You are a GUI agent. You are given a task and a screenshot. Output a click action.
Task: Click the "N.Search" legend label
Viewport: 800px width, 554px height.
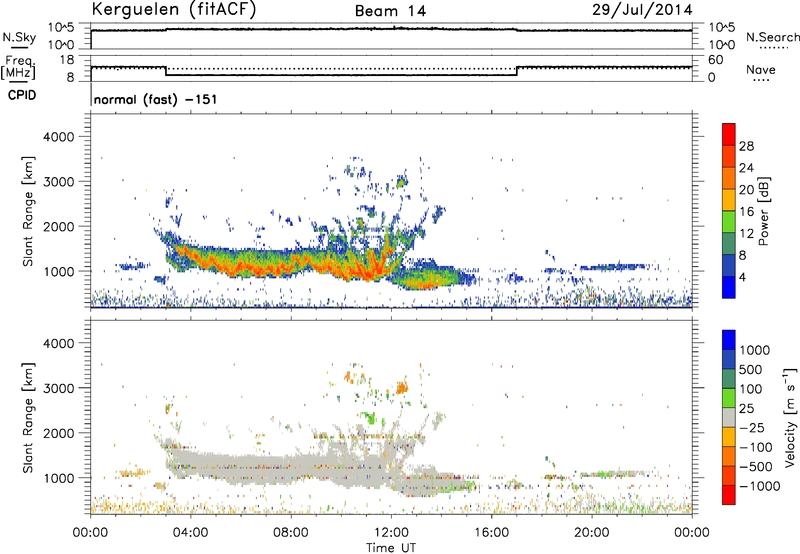772,37
